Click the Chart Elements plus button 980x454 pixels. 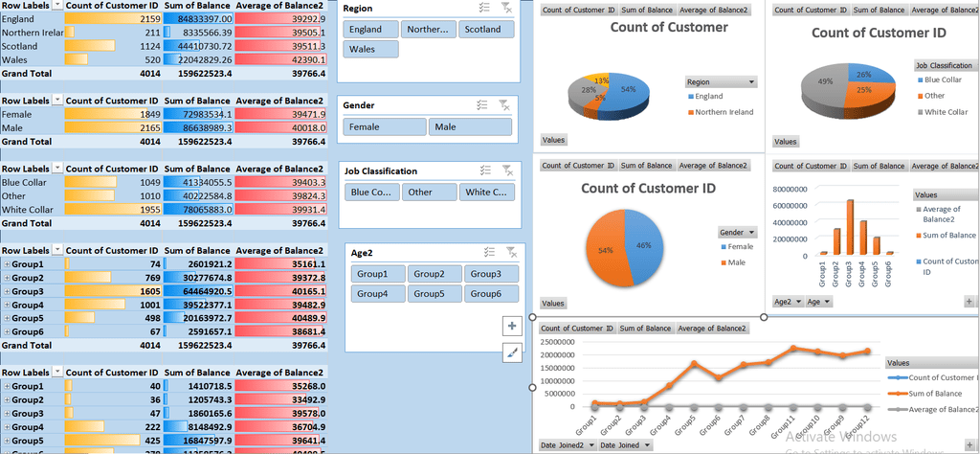tap(511, 326)
